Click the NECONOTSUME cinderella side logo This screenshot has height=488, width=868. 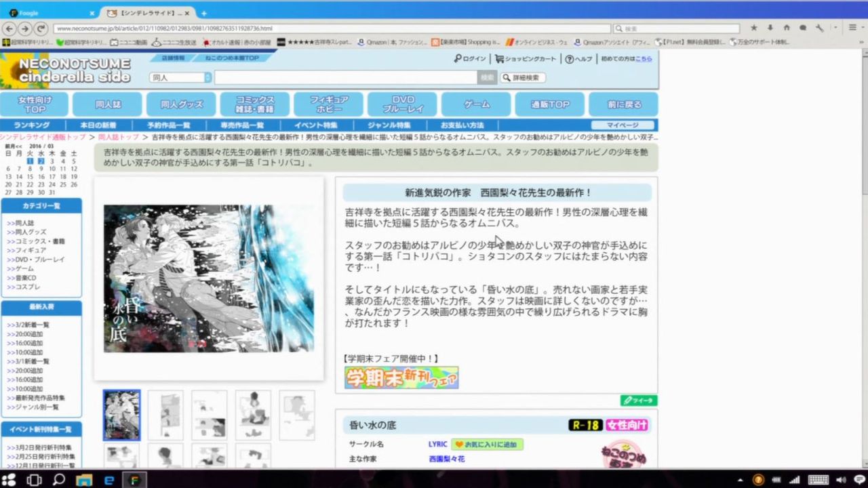click(x=66, y=70)
